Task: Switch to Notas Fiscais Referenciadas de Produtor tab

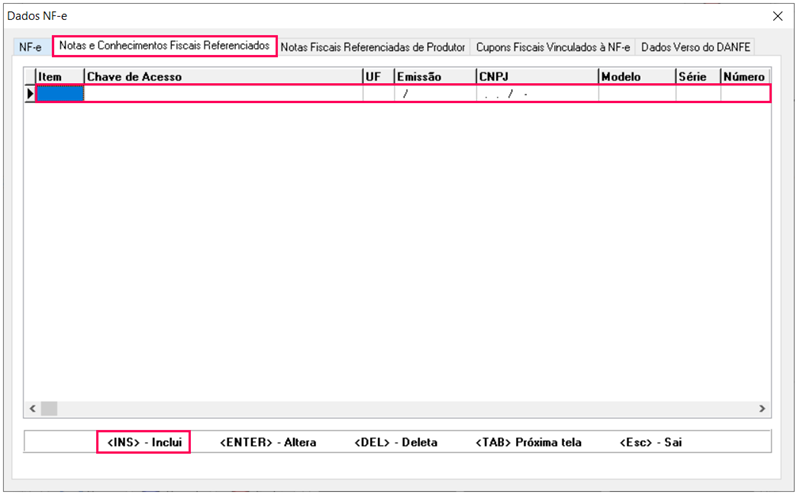Action: [x=373, y=47]
